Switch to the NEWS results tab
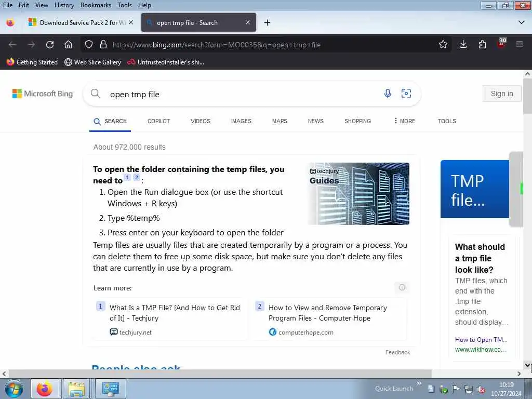Viewport: 532px width, 399px height. [316, 121]
